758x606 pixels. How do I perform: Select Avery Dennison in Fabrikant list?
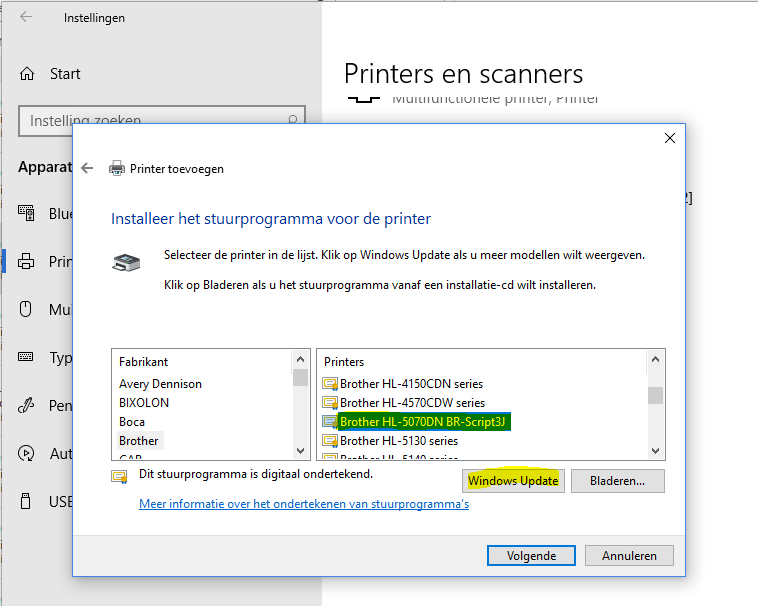click(x=160, y=384)
